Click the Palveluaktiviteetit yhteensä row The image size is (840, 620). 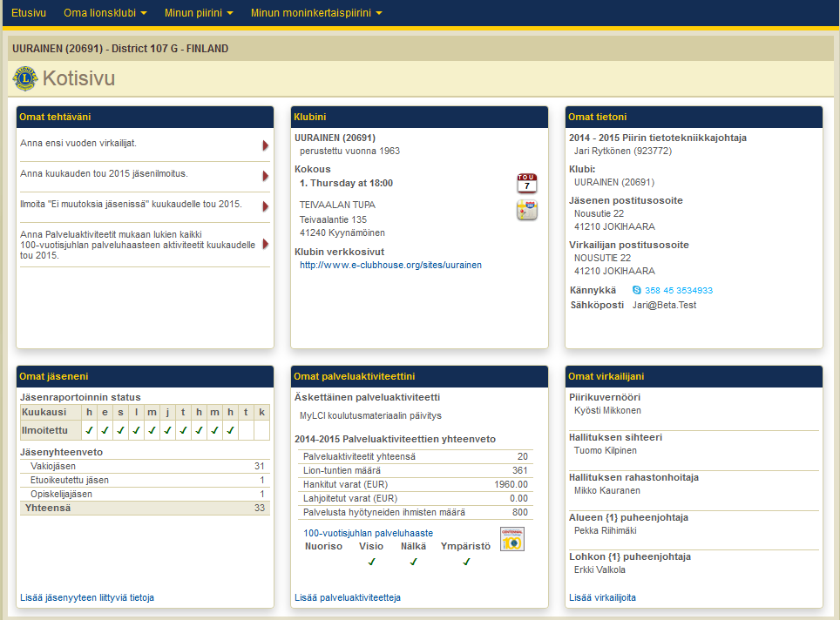click(x=415, y=456)
